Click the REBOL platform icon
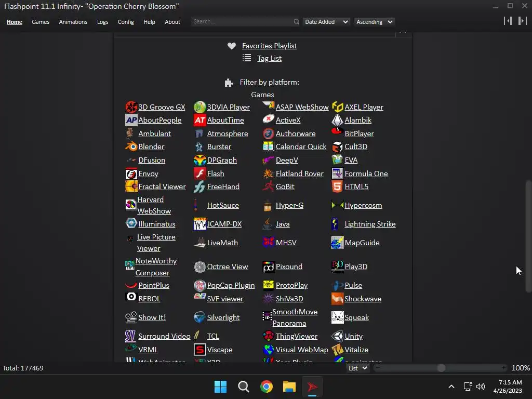532x399 pixels. pyautogui.click(x=131, y=297)
